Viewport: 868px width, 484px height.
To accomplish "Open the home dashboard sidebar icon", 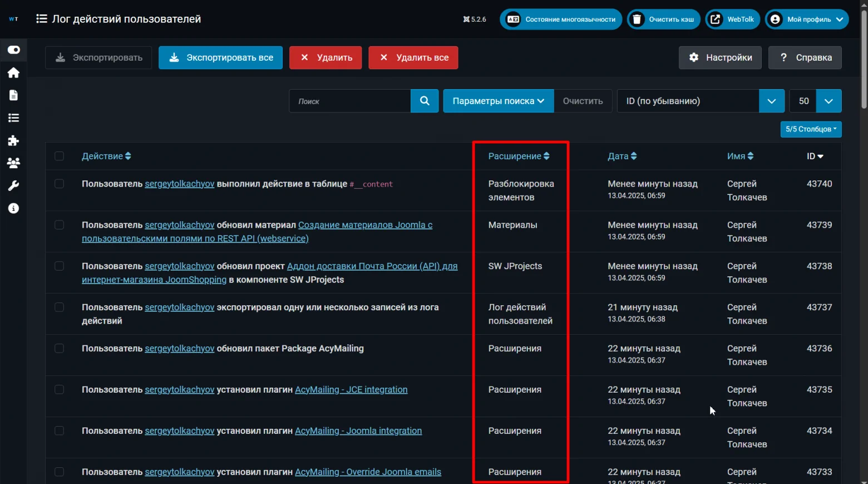I will 13,73.
